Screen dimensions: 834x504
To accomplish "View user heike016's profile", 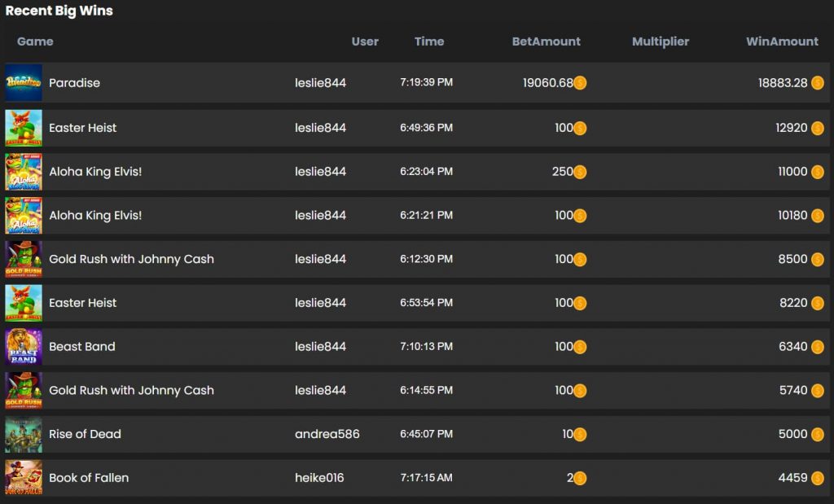I will coord(319,478).
